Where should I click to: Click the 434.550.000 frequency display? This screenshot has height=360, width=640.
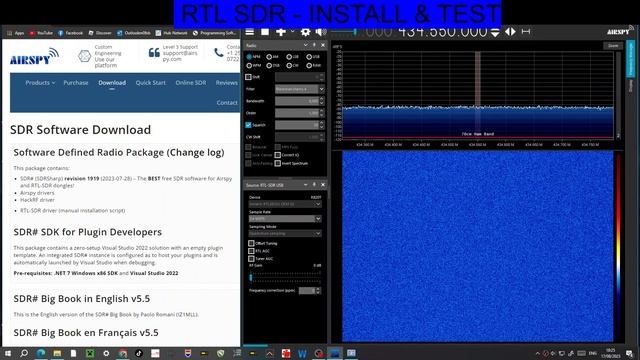(442, 32)
